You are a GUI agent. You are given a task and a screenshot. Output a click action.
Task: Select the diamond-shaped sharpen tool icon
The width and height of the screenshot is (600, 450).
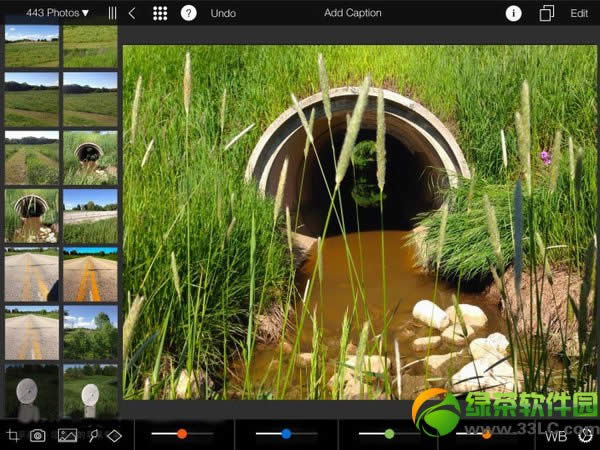(x=115, y=435)
